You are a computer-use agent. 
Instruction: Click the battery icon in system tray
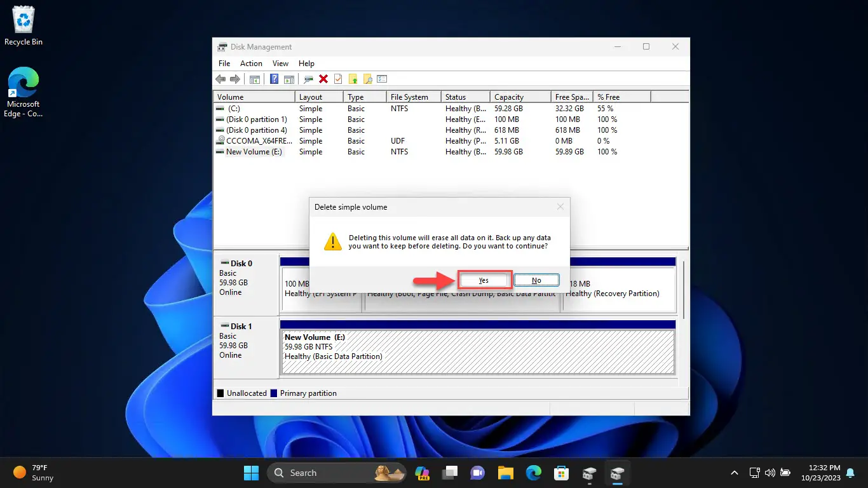pos(785,473)
